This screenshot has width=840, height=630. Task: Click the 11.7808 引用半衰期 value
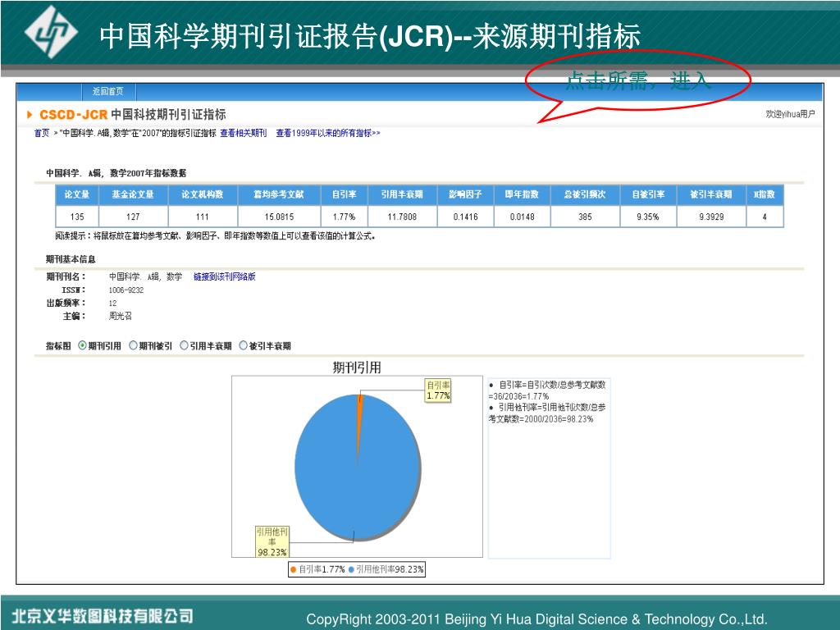402,217
